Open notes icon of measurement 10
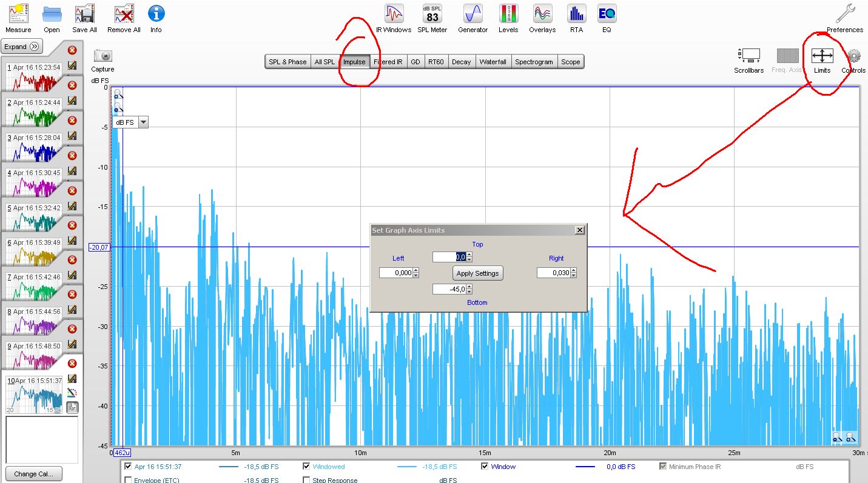Viewport: 868px width, 483px height. click(x=72, y=407)
